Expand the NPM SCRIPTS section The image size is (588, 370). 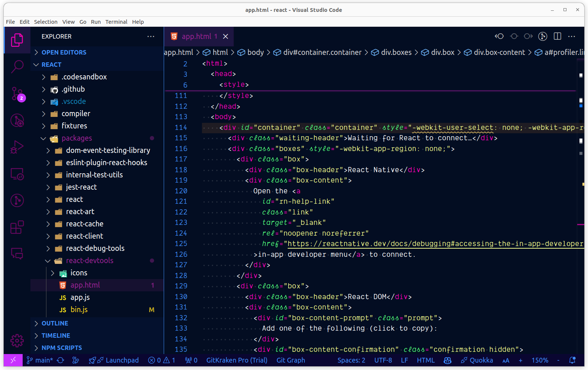[97, 348]
